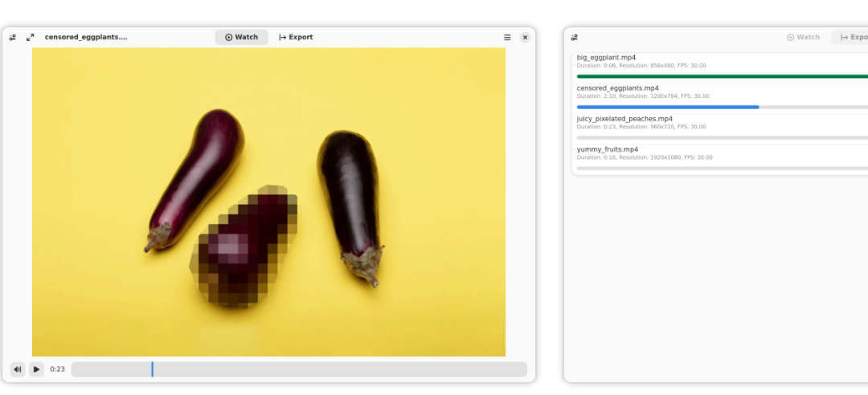Select yummy_fruits.mp4 in the export list
Viewport: 868px width, 395px height.
point(608,149)
